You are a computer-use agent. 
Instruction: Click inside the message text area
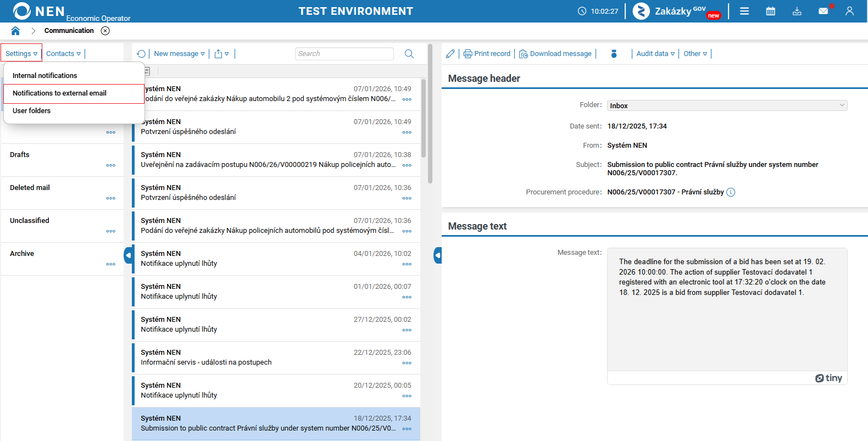click(x=727, y=309)
